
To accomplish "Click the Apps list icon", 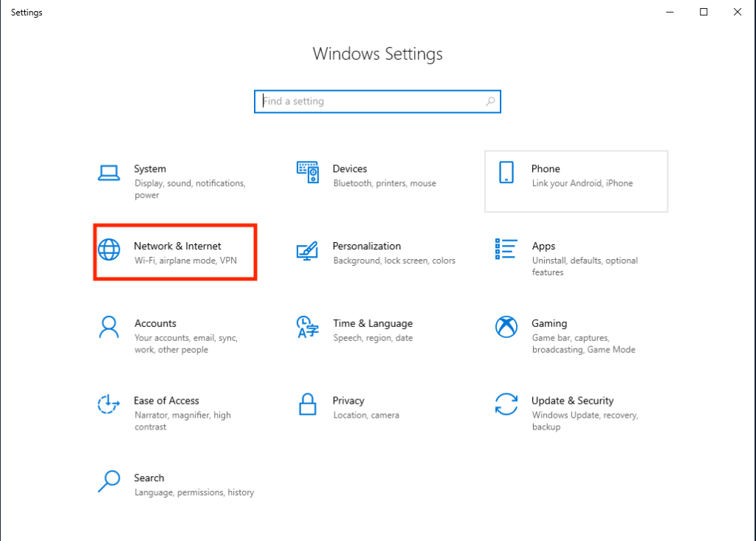I will (506, 249).
